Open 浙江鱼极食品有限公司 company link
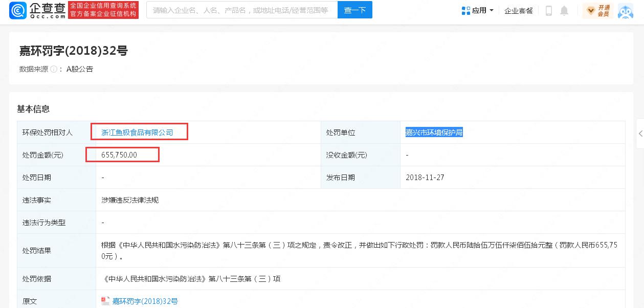 click(x=137, y=133)
